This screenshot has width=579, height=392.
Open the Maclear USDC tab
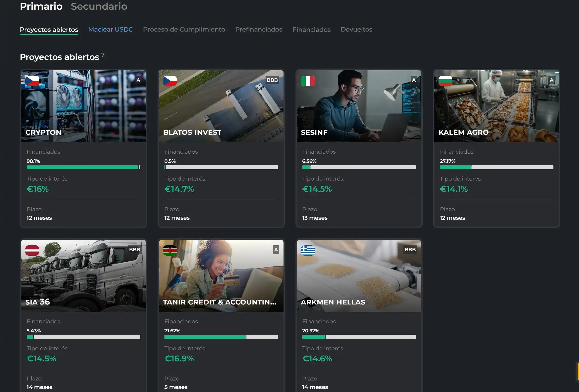tap(111, 29)
